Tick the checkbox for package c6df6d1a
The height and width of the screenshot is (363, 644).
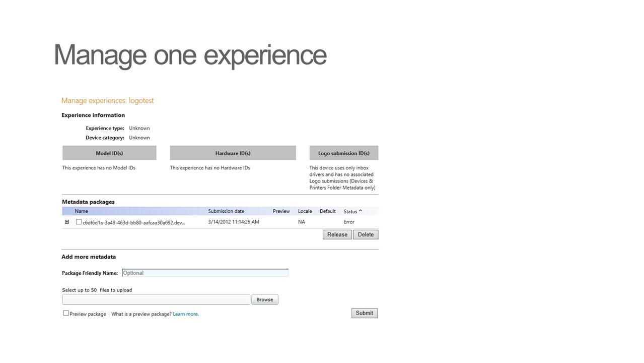click(79, 222)
